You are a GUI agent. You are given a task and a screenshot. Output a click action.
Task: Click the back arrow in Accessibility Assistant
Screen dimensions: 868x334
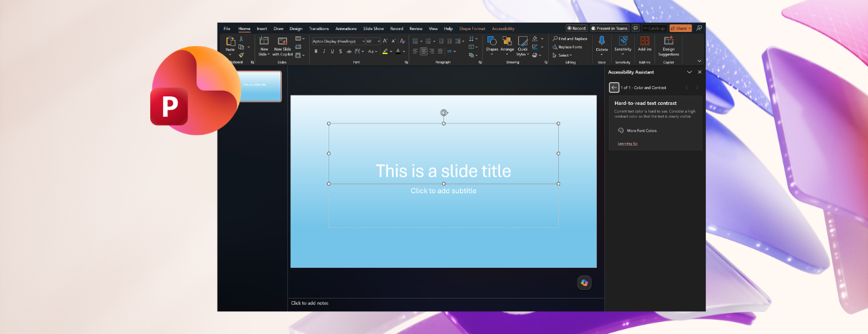pos(614,88)
